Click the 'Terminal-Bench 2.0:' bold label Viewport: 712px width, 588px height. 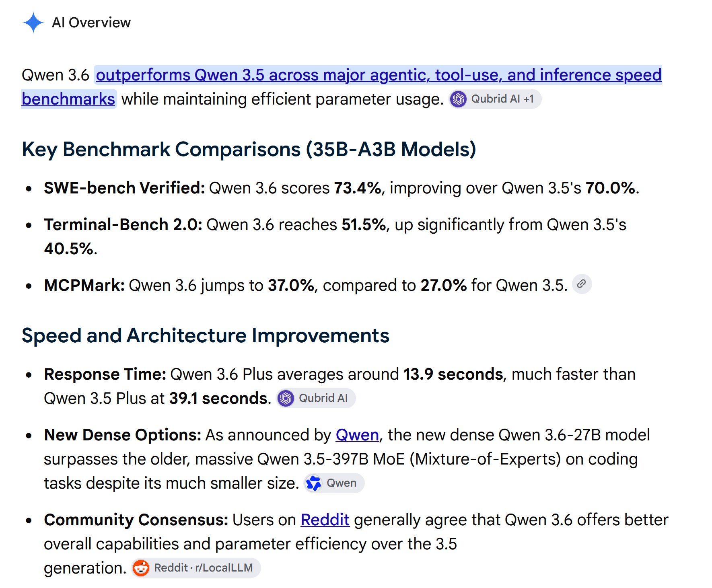[x=123, y=225]
